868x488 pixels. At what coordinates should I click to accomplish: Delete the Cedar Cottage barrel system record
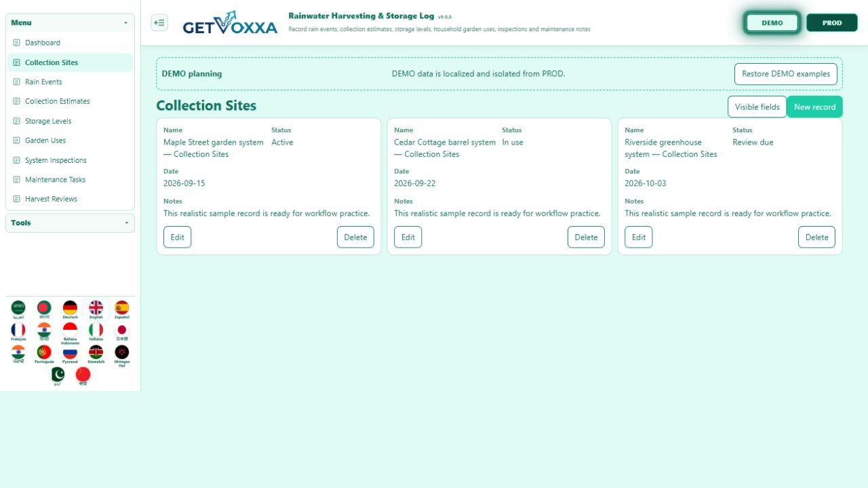coord(586,237)
